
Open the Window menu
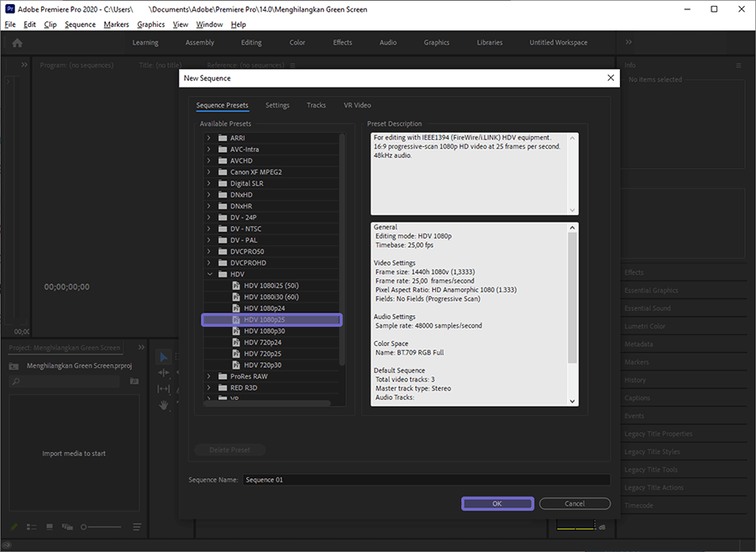(x=209, y=24)
